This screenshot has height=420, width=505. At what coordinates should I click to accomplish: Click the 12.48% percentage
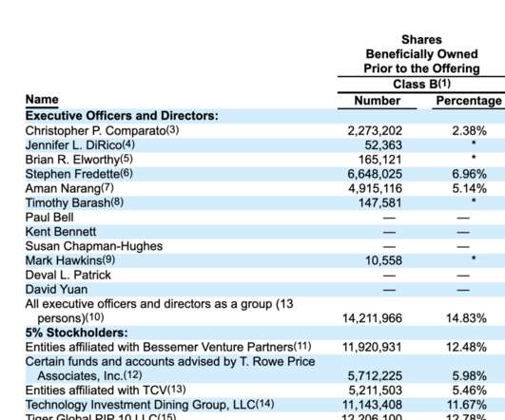tap(466, 347)
